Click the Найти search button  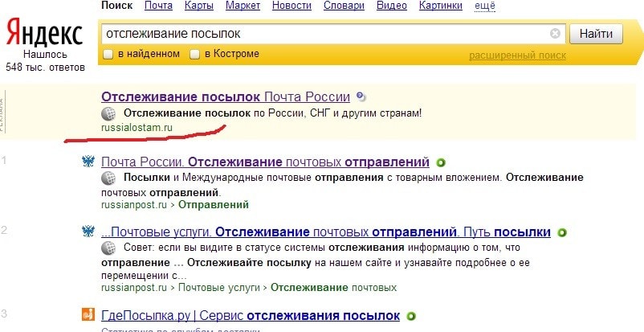(596, 34)
